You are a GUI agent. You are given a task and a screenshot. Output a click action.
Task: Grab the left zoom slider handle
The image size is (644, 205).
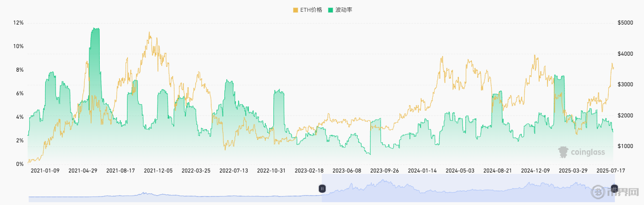(322, 189)
